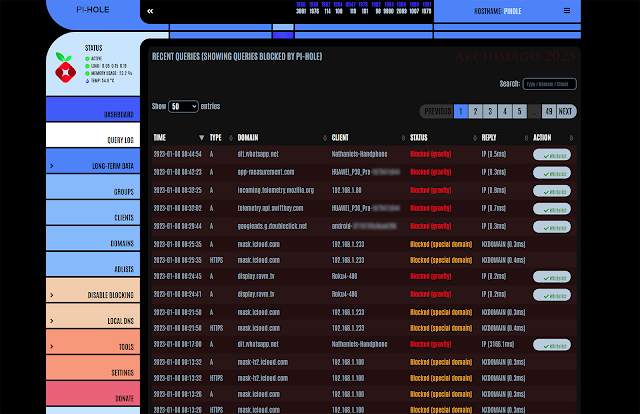
Task: Click the Active status indicator
Action: [93, 58]
